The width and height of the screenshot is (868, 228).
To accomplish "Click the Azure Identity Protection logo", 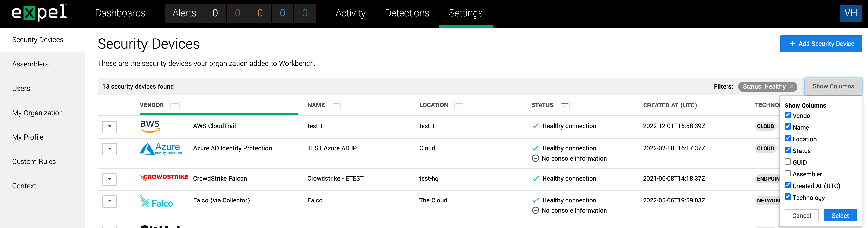I will click(161, 149).
